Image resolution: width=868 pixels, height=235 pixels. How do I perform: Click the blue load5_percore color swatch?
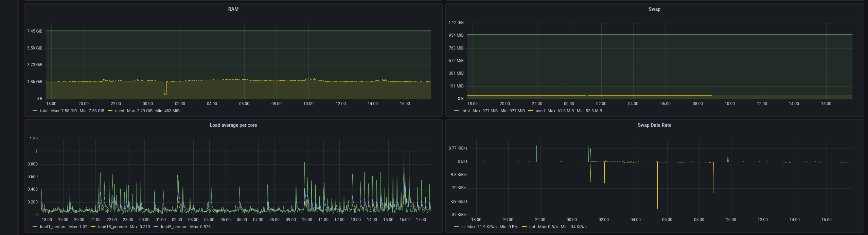pyautogui.click(x=156, y=227)
